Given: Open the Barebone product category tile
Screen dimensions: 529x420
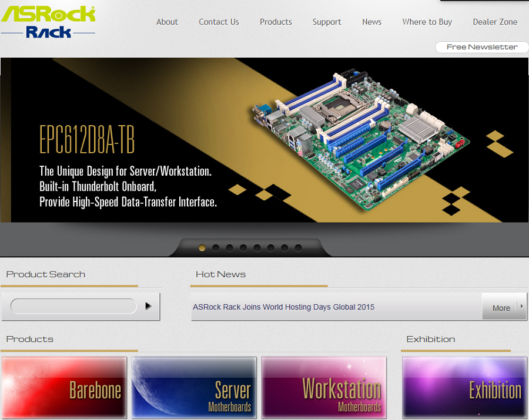Looking at the screenshot, I should point(65,388).
